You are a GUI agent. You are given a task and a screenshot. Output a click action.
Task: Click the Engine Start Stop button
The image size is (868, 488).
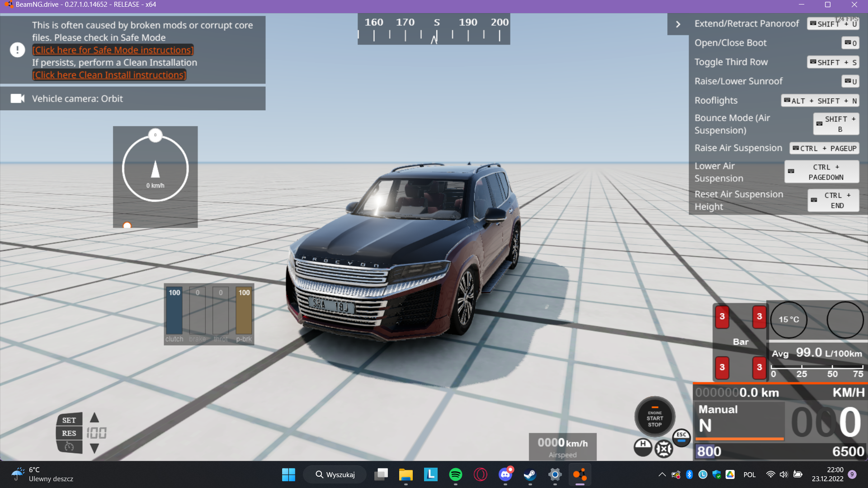pos(655,417)
